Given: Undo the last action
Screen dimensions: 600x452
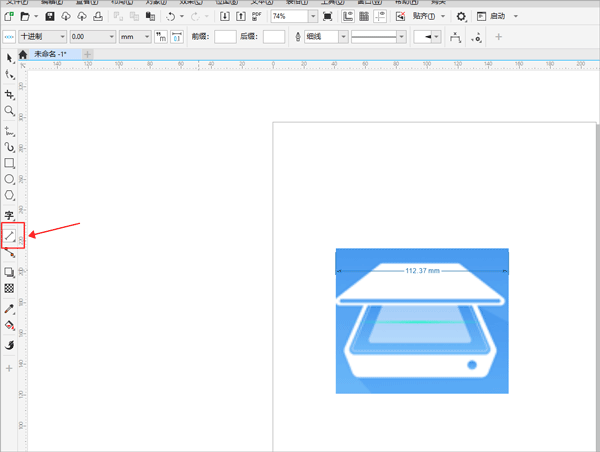Looking at the screenshot, I should [171, 16].
